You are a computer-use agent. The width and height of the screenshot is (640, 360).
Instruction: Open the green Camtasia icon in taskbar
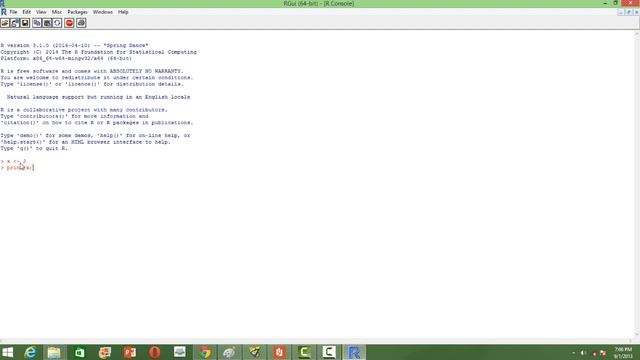tap(304, 352)
